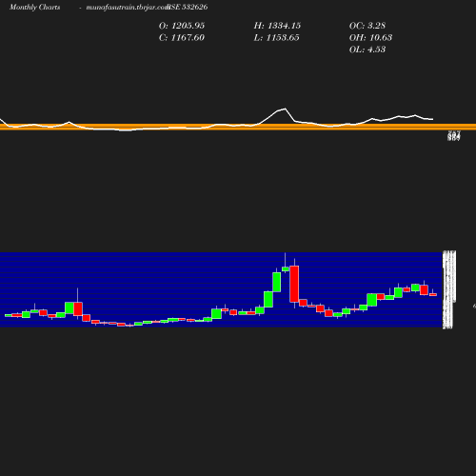
Task: Click the 'OL: 4.53' percentage value
Action: click(367, 50)
